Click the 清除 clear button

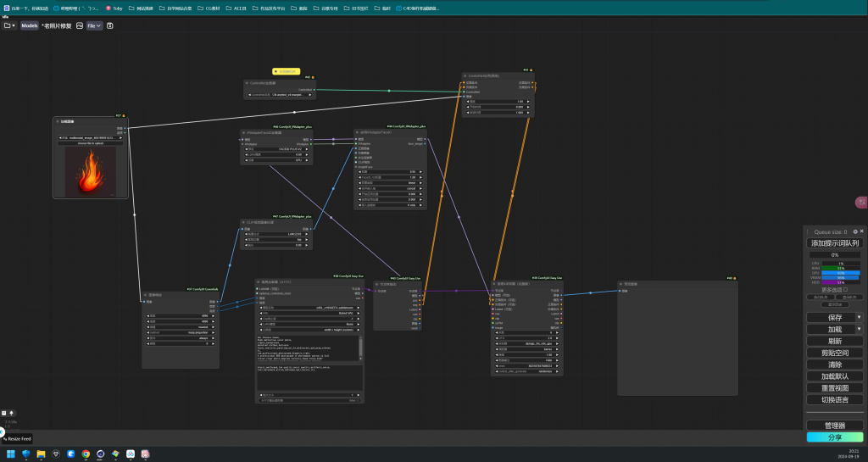834,364
